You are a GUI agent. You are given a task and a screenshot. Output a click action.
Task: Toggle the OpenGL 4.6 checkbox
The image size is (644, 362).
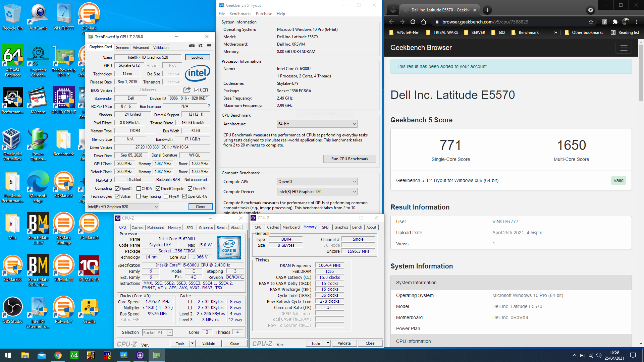184,196
